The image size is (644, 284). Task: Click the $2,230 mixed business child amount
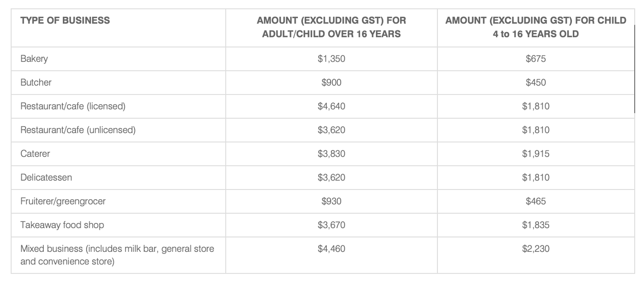pyautogui.click(x=536, y=249)
